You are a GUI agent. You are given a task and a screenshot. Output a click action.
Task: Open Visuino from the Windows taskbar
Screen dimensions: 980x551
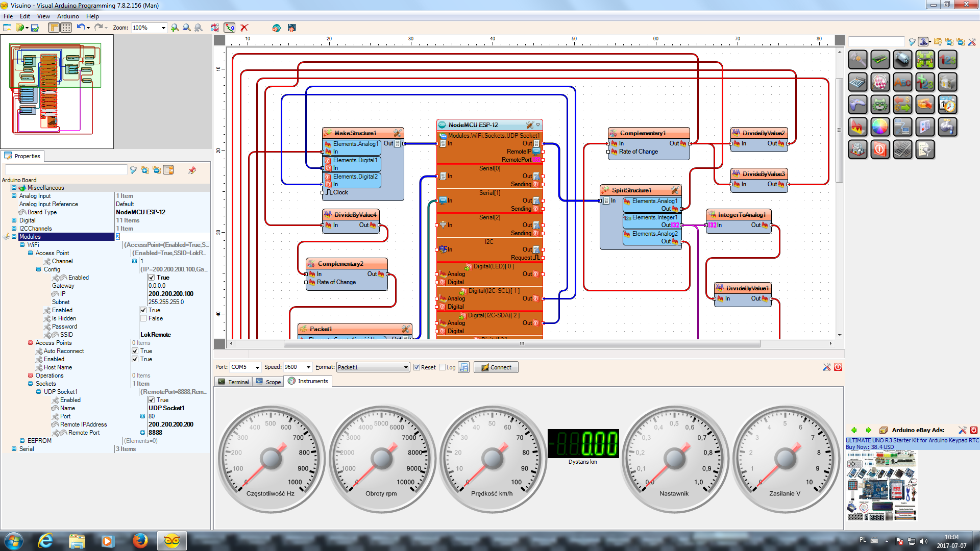pyautogui.click(x=171, y=541)
